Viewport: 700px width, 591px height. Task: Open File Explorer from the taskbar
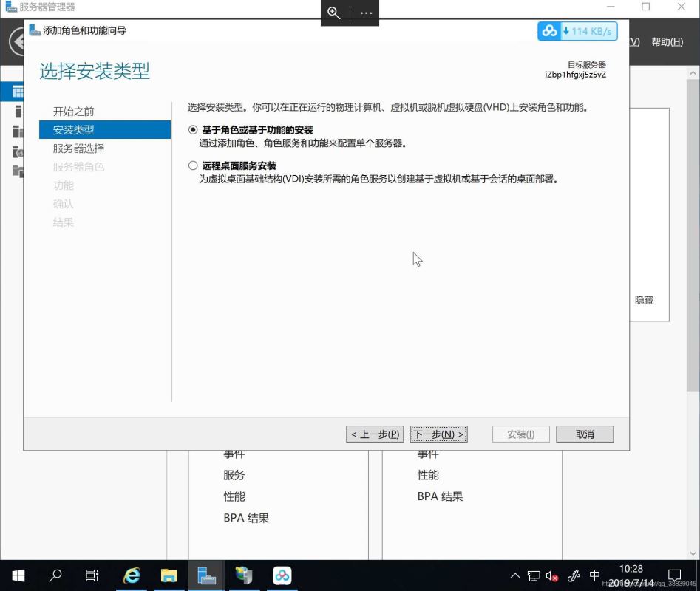(x=169, y=575)
